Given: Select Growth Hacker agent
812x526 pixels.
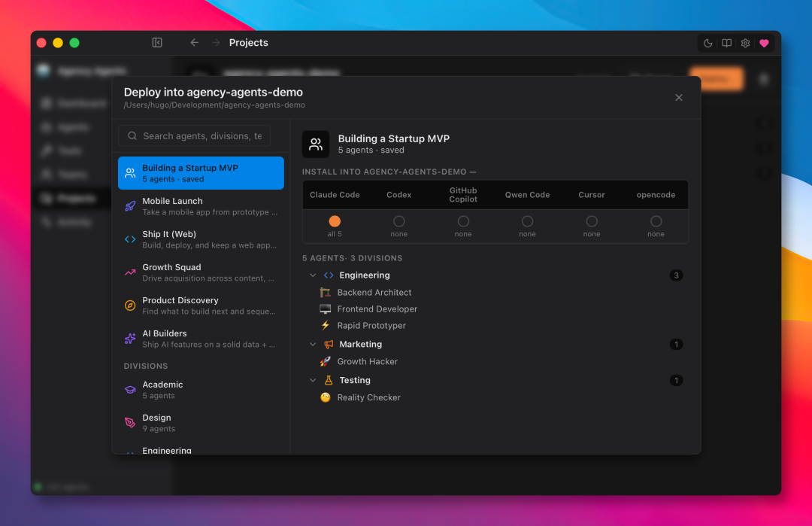Looking at the screenshot, I should (x=367, y=361).
